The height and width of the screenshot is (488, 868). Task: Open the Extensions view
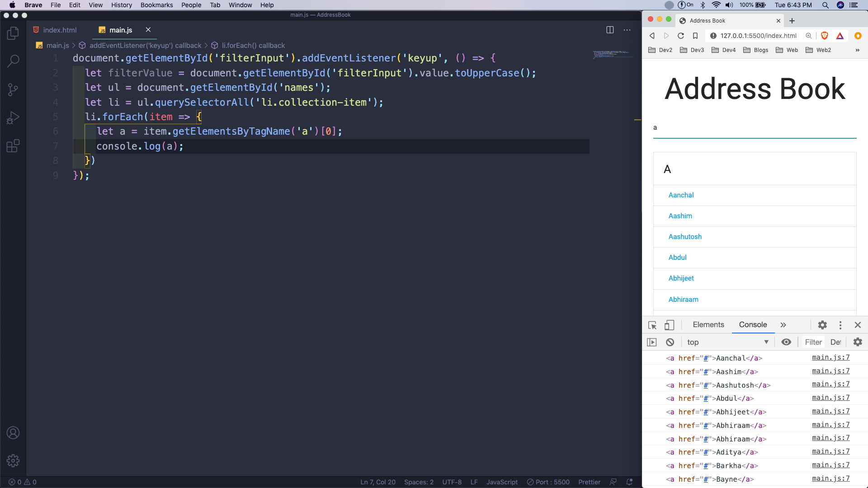click(13, 146)
